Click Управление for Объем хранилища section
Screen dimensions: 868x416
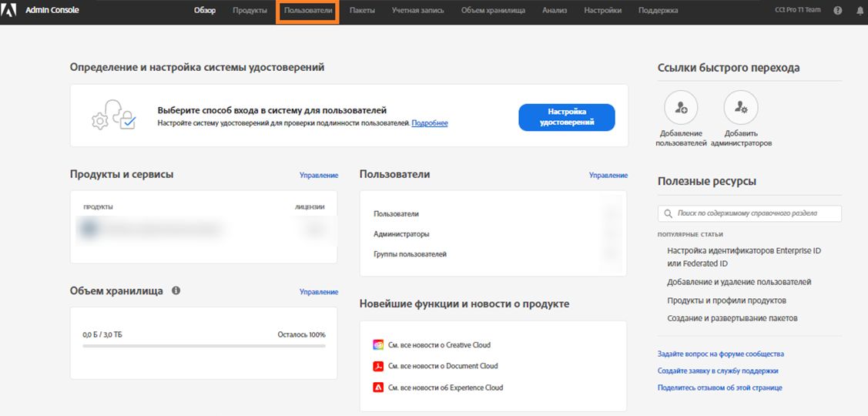point(319,291)
